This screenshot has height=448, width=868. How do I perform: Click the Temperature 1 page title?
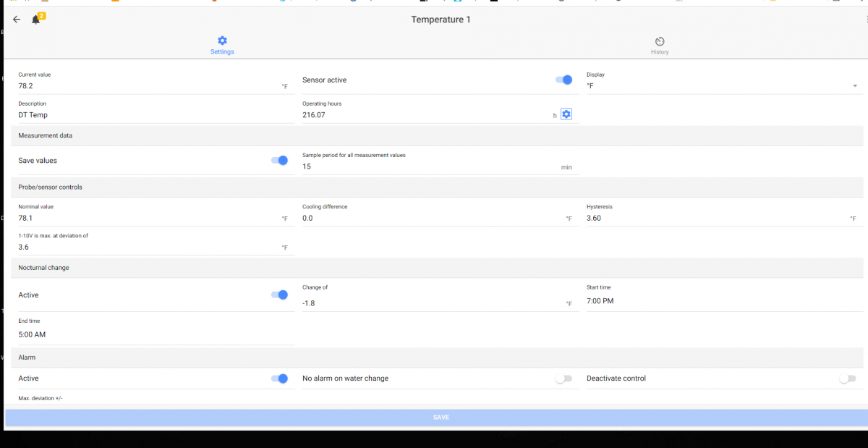click(x=441, y=20)
